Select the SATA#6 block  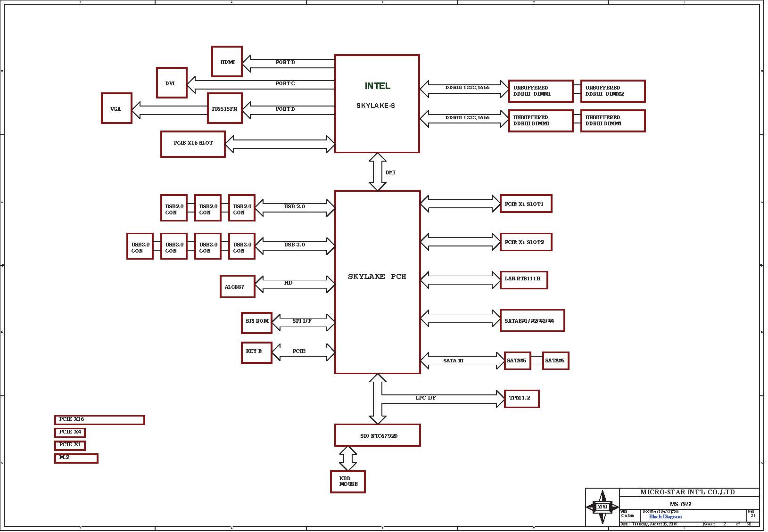tap(555, 360)
